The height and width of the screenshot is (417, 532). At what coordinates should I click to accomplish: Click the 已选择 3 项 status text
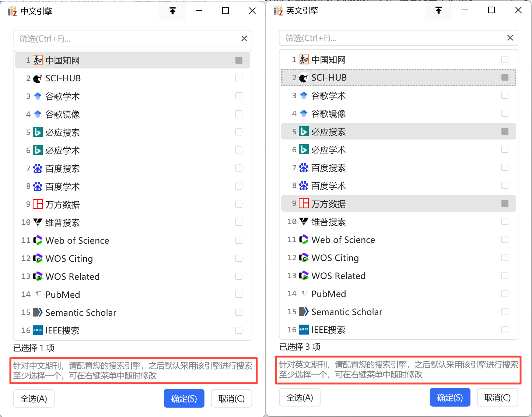click(x=300, y=347)
